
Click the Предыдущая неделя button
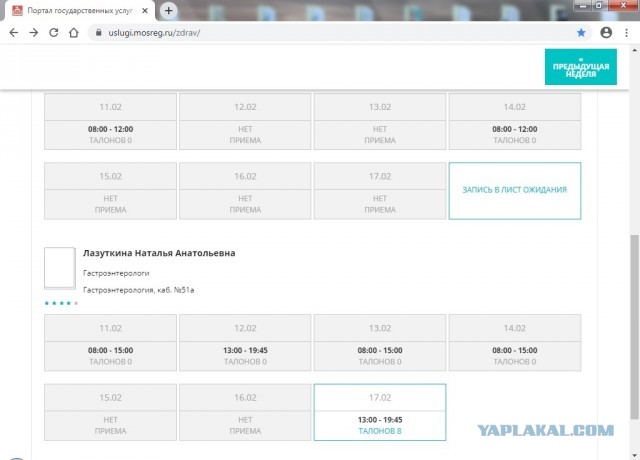[581, 67]
